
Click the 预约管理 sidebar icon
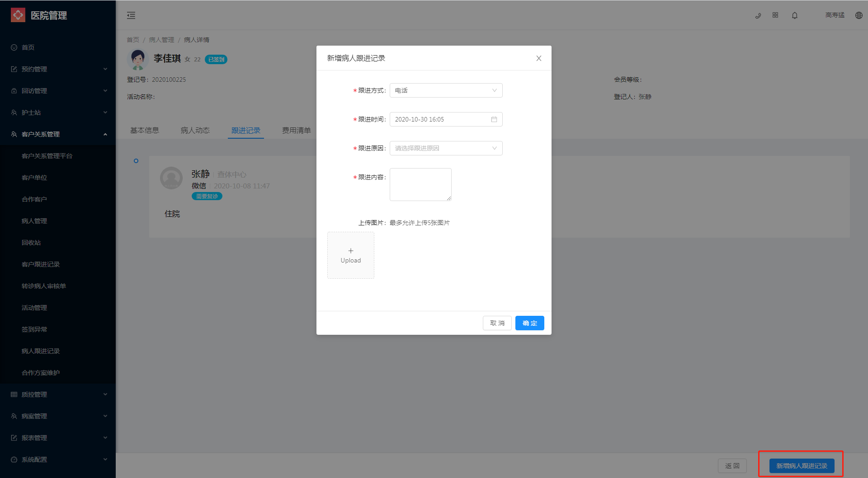click(x=14, y=69)
